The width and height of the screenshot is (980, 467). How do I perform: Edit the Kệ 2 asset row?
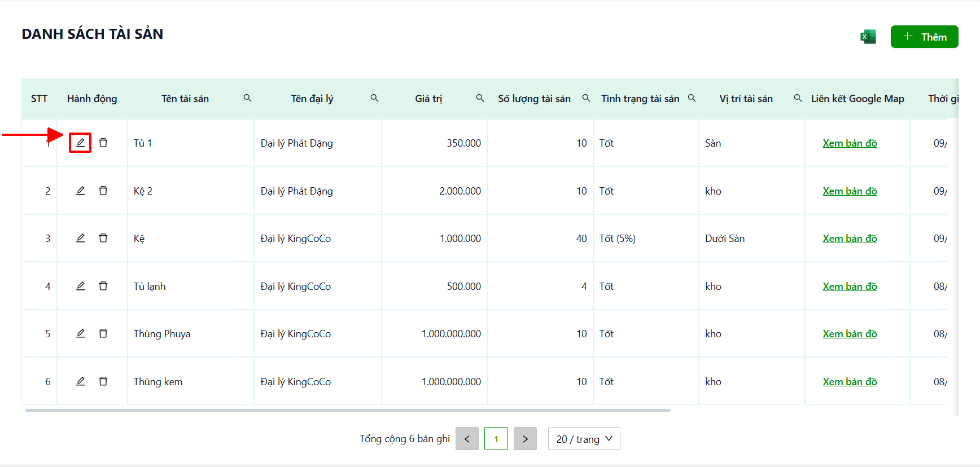point(81,191)
